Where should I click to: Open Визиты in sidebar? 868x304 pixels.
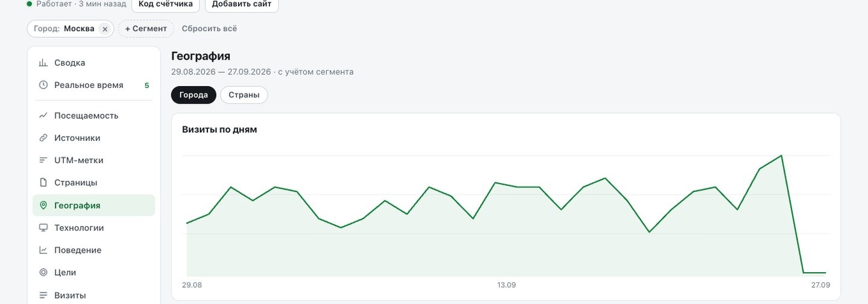coord(94,295)
